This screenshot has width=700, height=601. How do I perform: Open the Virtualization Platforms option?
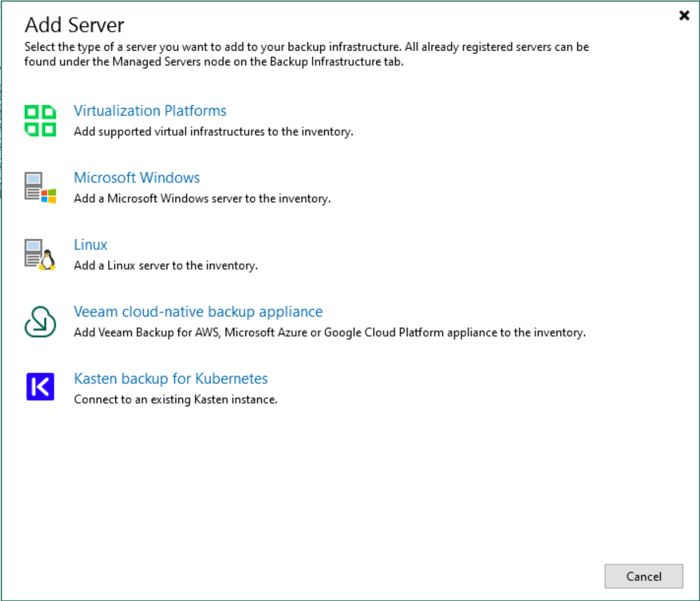(150, 111)
